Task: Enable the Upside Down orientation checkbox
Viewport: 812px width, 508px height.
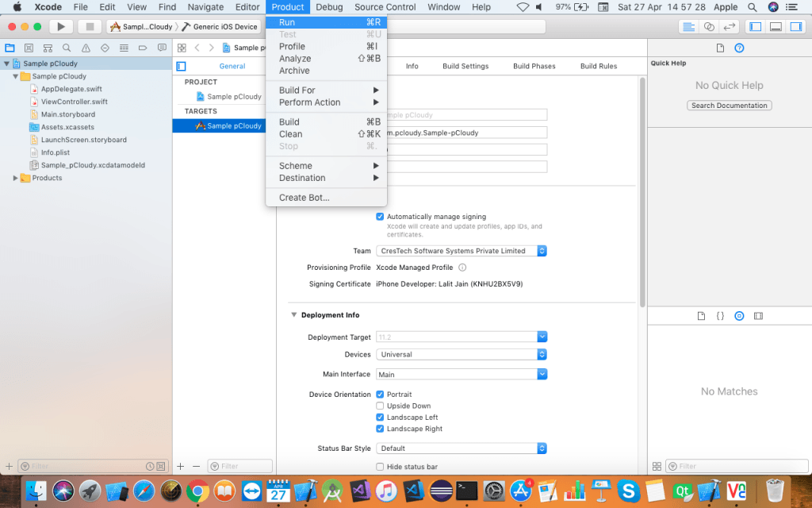Action: (x=380, y=406)
